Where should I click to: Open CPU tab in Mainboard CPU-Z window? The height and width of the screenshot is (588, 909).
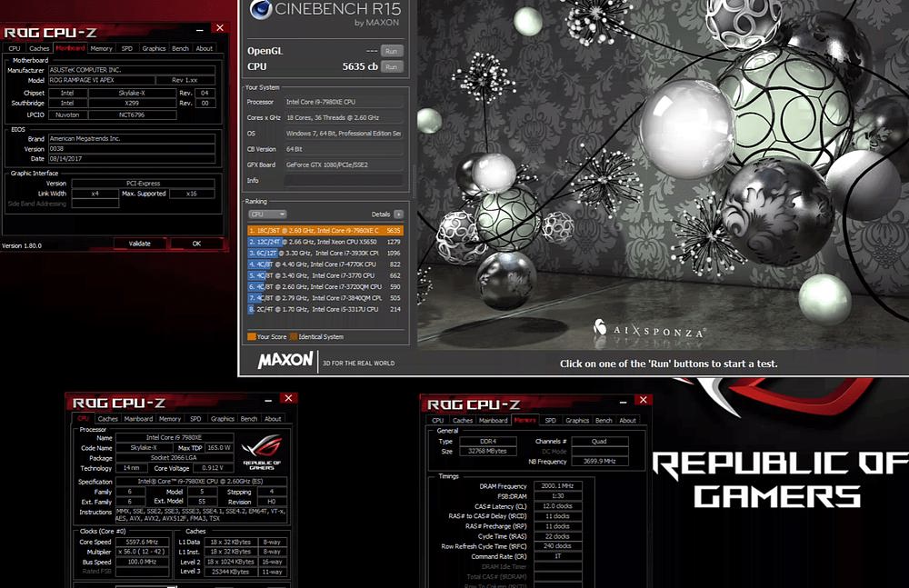click(x=15, y=49)
